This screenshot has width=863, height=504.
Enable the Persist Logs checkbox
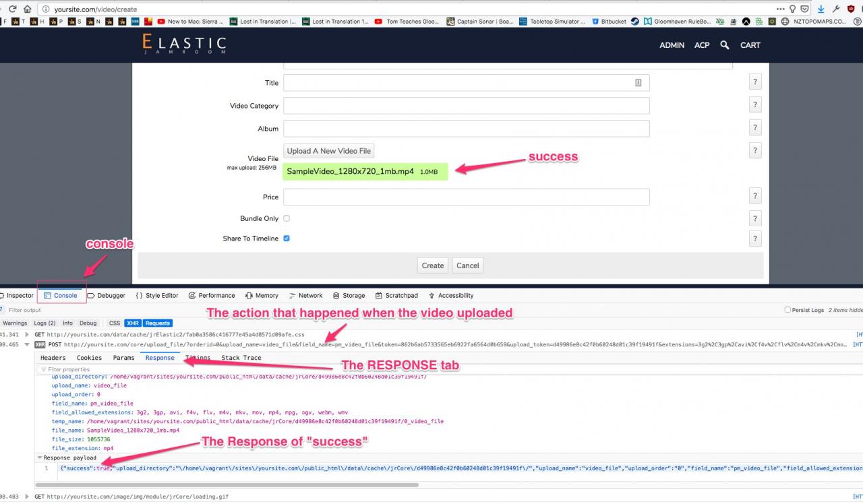click(x=787, y=310)
